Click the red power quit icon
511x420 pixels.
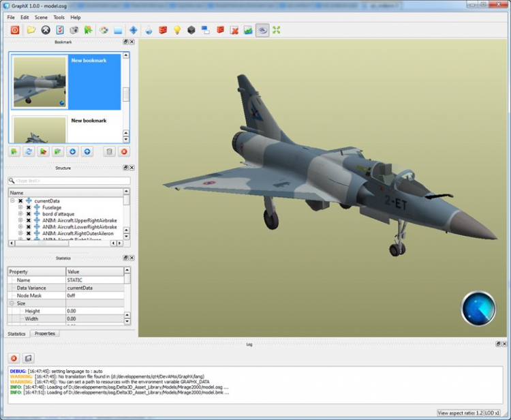click(14, 30)
